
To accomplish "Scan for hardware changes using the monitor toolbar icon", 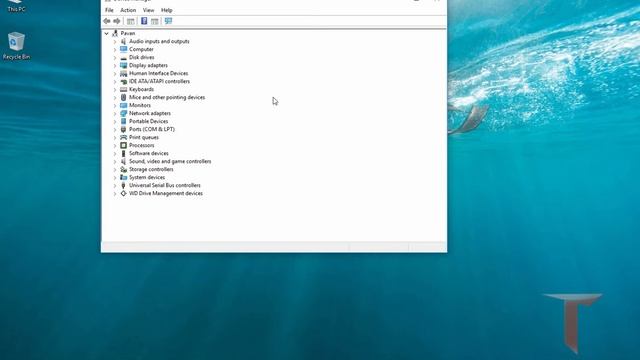I will coord(168,21).
